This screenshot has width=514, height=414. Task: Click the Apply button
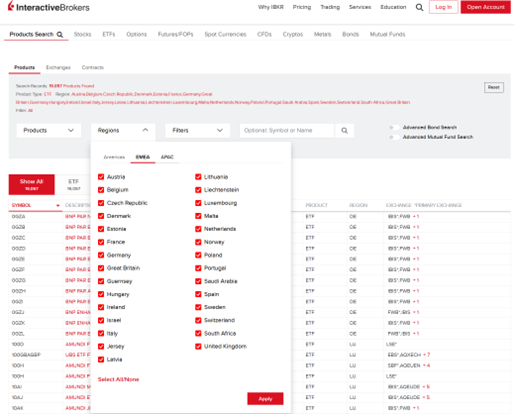tap(265, 399)
